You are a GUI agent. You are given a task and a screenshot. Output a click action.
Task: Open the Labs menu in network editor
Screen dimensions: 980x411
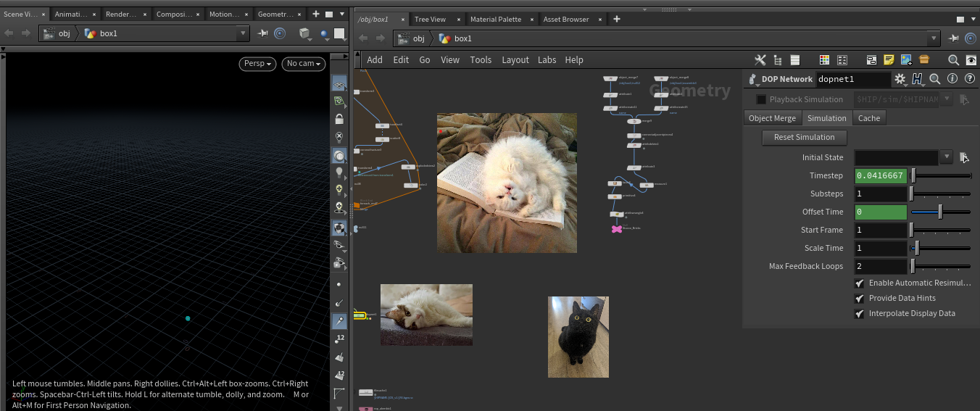pos(547,60)
